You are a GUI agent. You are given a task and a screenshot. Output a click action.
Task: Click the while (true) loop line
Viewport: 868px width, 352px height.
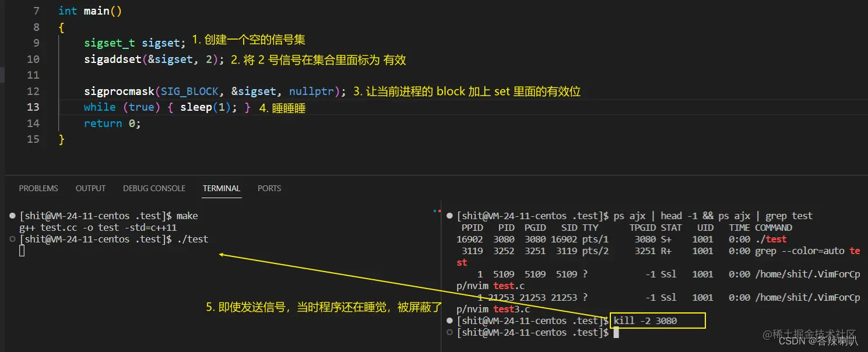pos(167,107)
